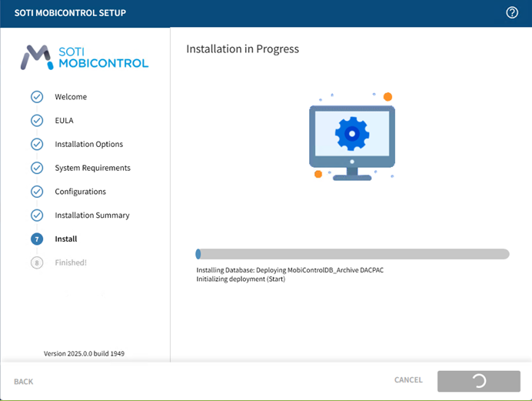Click the computer gear illustration
Screen dimensions: 532x401
coord(351,137)
